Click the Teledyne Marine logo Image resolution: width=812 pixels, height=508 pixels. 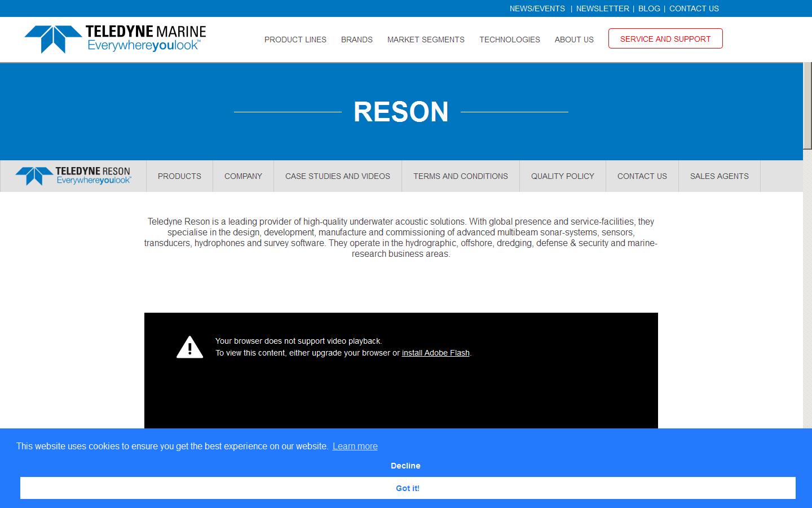pyautogui.click(x=116, y=39)
